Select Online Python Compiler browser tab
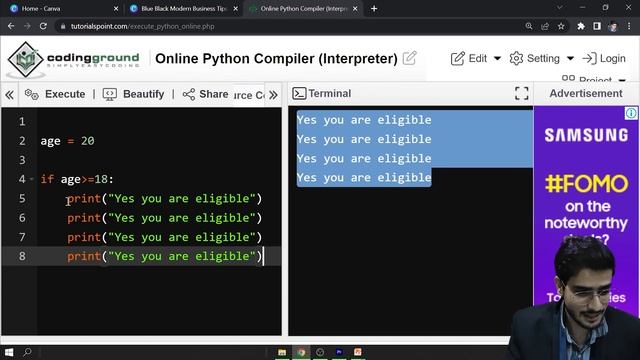 click(304, 9)
